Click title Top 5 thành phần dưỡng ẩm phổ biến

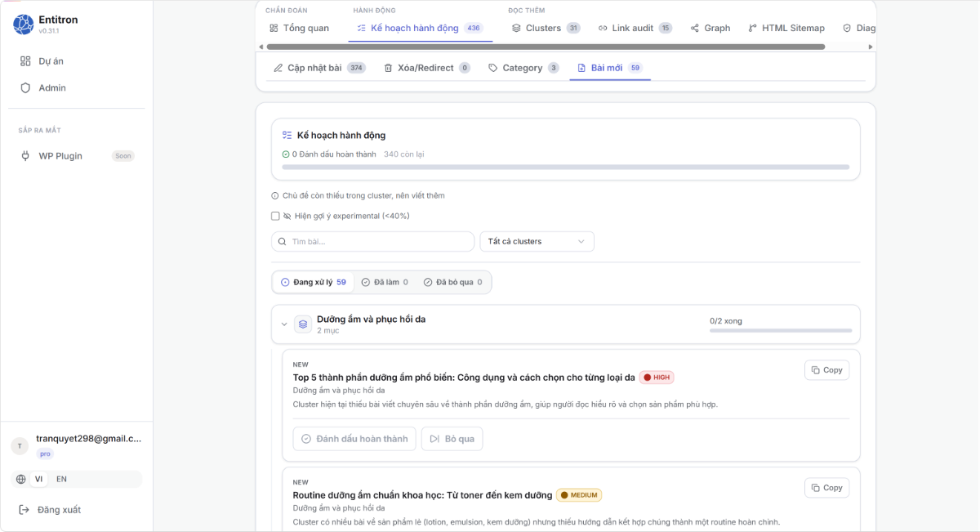(464, 378)
